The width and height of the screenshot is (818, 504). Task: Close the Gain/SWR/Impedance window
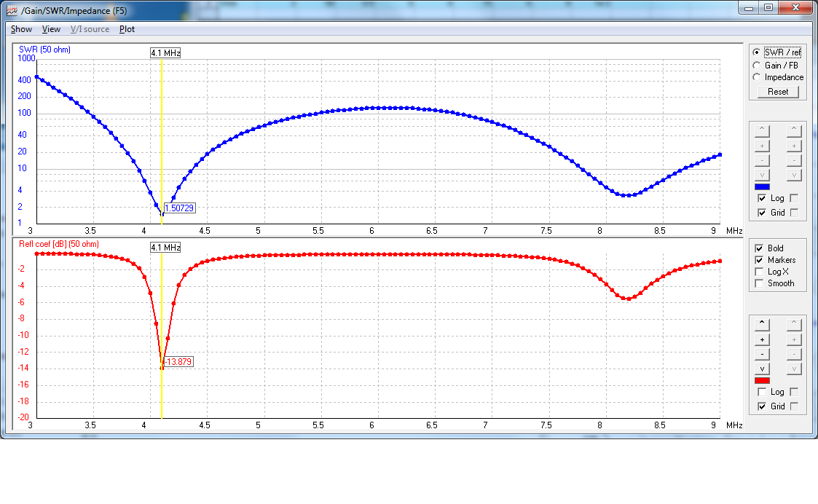pyautogui.click(x=795, y=8)
